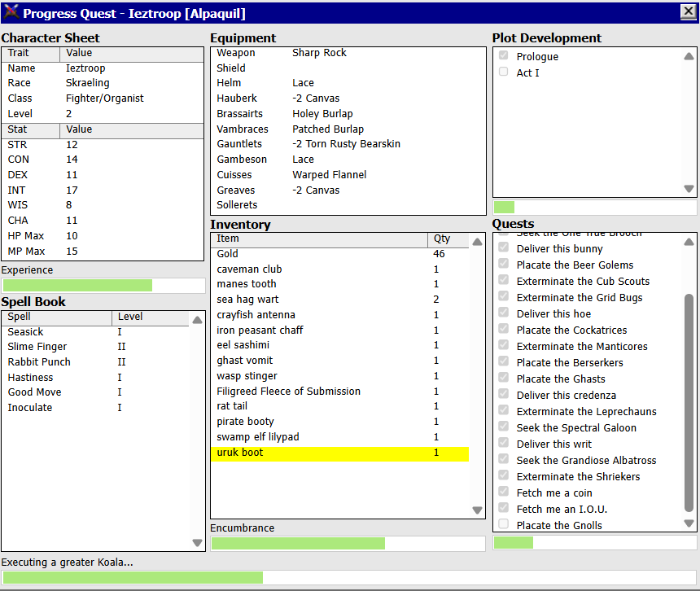Toggle Deliver this hoe checkbox

click(504, 313)
